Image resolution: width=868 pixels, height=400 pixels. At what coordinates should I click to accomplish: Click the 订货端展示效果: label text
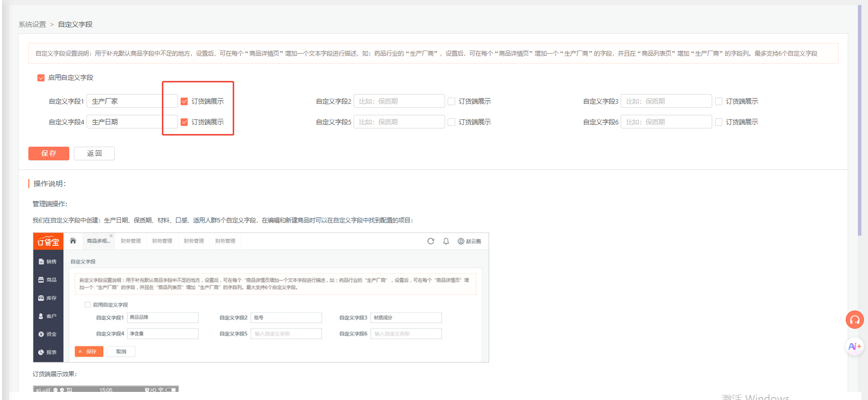(x=55, y=374)
